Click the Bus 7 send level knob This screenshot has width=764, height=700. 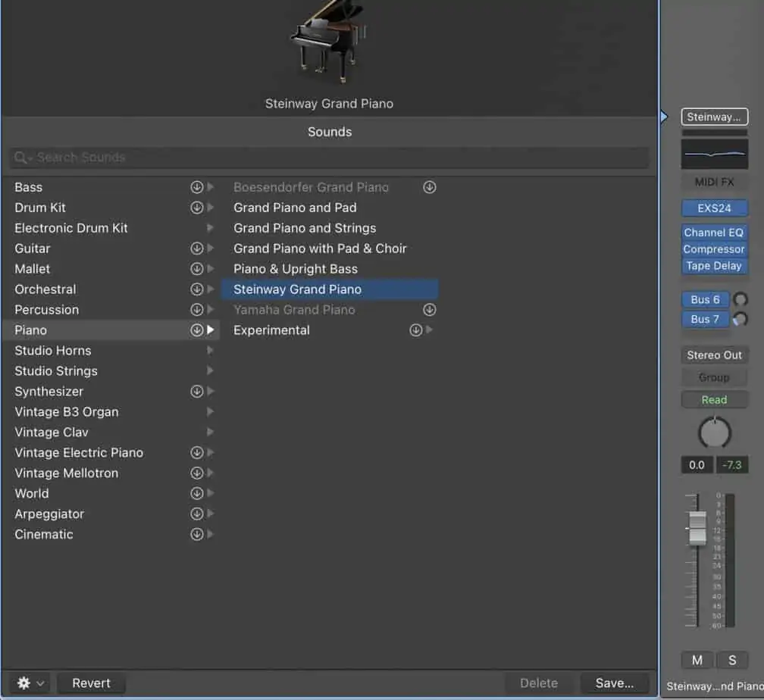pyautogui.click(x=740, y=319)
